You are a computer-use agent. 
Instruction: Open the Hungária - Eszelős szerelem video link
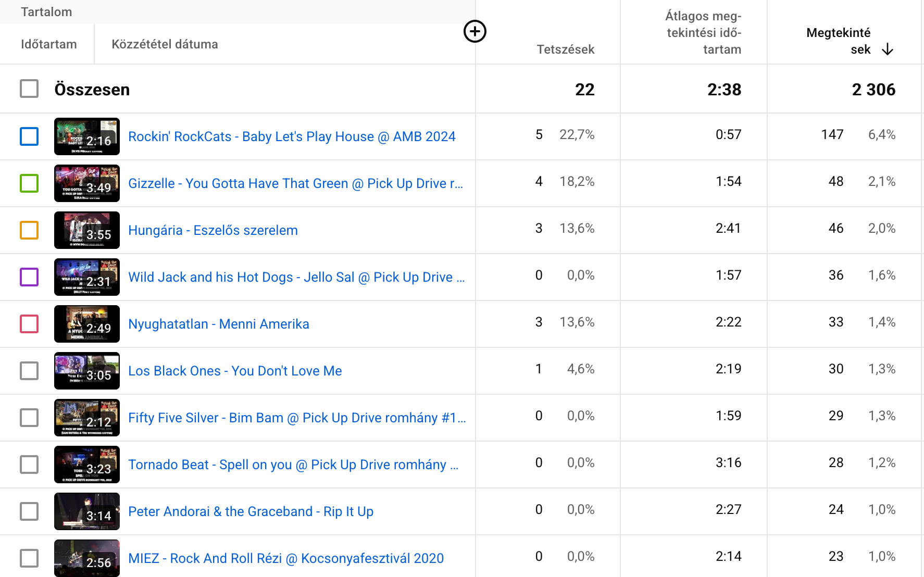tap(213, 230)
